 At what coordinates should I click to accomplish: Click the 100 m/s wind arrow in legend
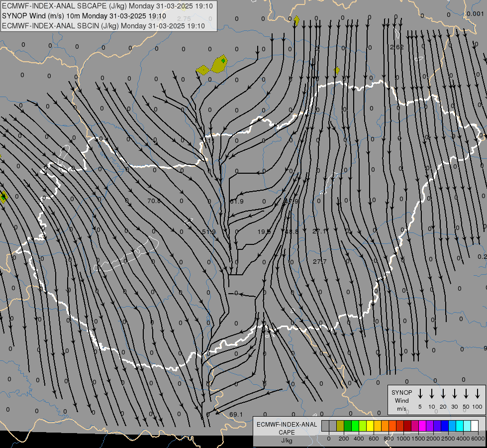[x=478, y=394]
